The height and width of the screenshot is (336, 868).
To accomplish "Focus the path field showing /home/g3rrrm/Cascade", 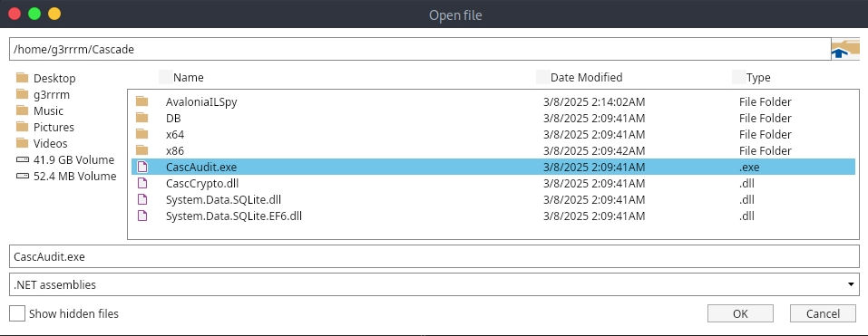I will click(420, 49).
